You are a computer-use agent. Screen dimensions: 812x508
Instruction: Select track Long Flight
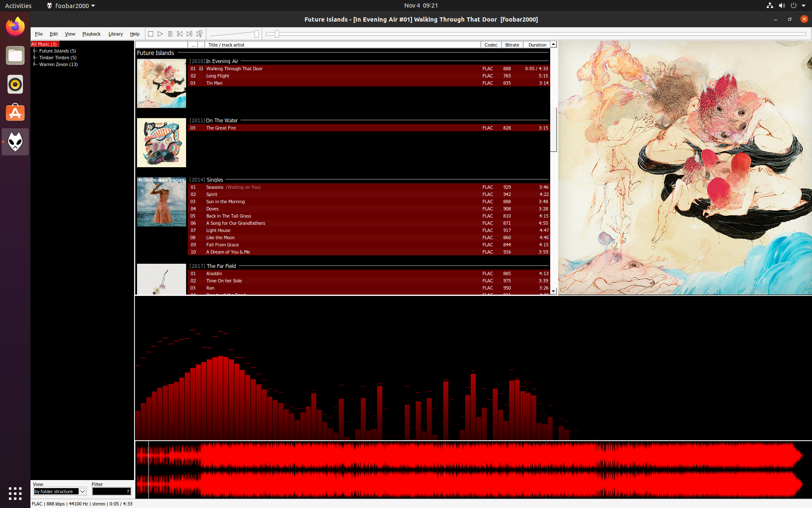pyautogui.click(x=369, y=76)
